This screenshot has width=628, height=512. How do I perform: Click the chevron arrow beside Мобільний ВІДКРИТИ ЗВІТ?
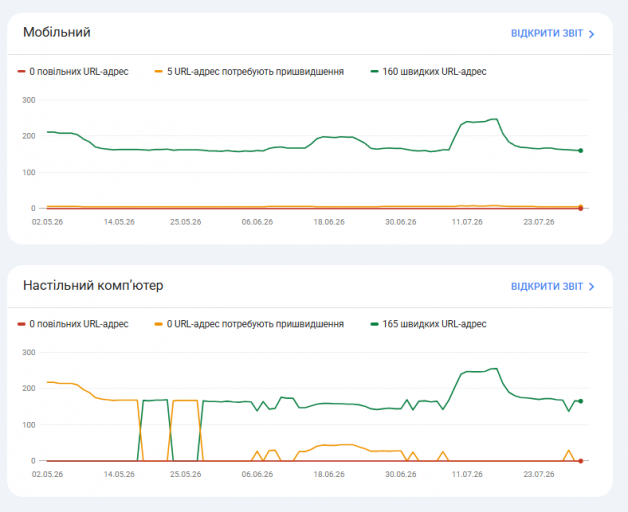[592, 34]
